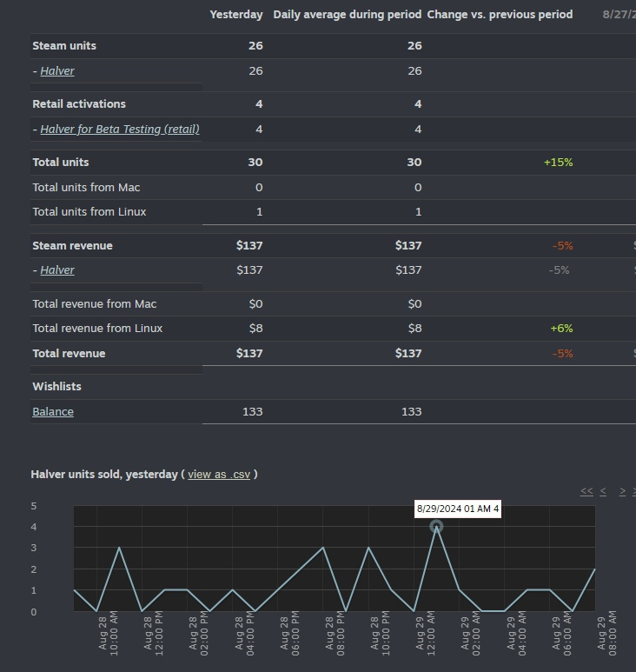Open the Balance link under Wishlists

[x=53, y=411]
